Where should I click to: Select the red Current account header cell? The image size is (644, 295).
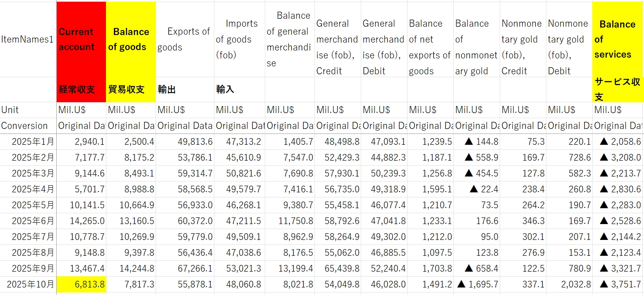81,40
